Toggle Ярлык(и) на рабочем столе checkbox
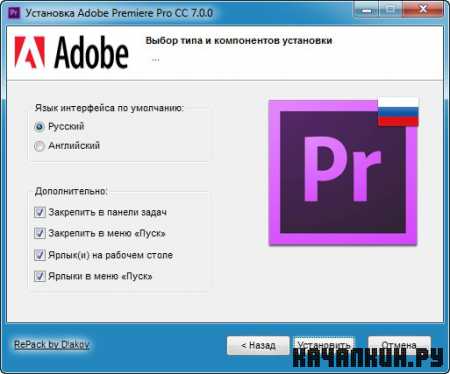This screenshot has width=450, height=374. click(x=40, y=255)
